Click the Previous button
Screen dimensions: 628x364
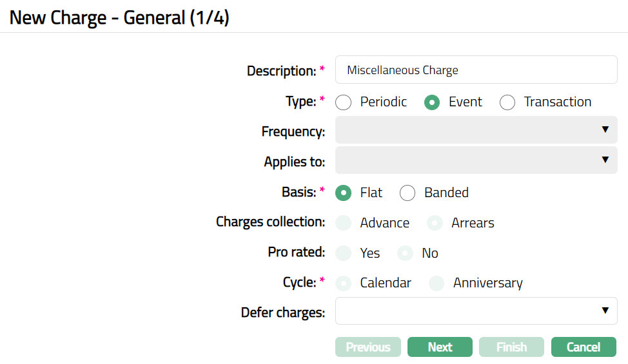click(x=368, y=347)
